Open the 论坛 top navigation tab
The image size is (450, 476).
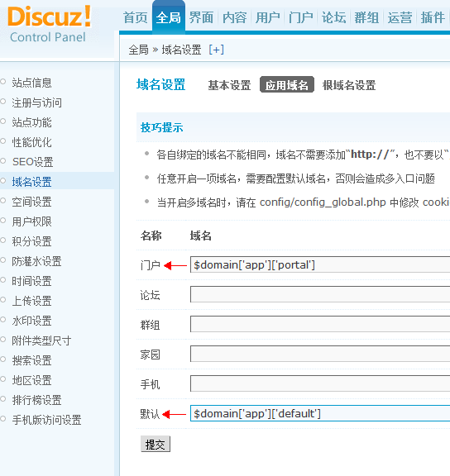(333, 17)
